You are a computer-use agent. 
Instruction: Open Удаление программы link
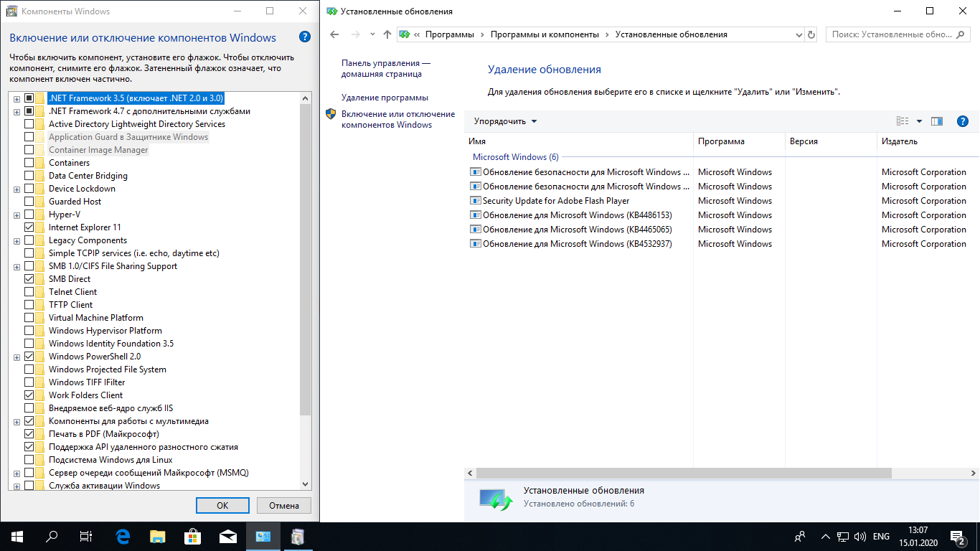click(x=385, y=98)
